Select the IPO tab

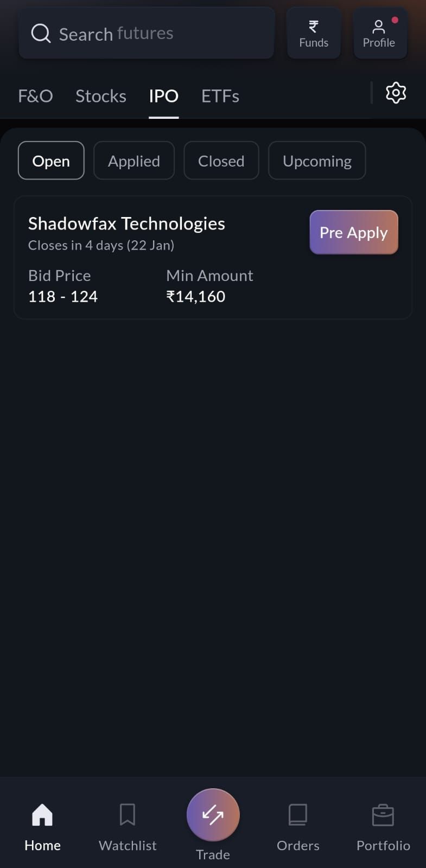163,96
